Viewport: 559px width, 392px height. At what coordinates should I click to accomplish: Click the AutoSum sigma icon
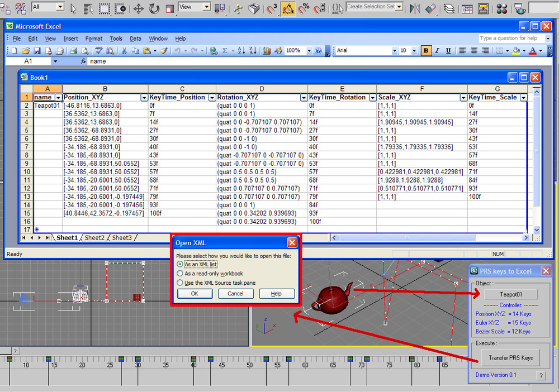225,51
